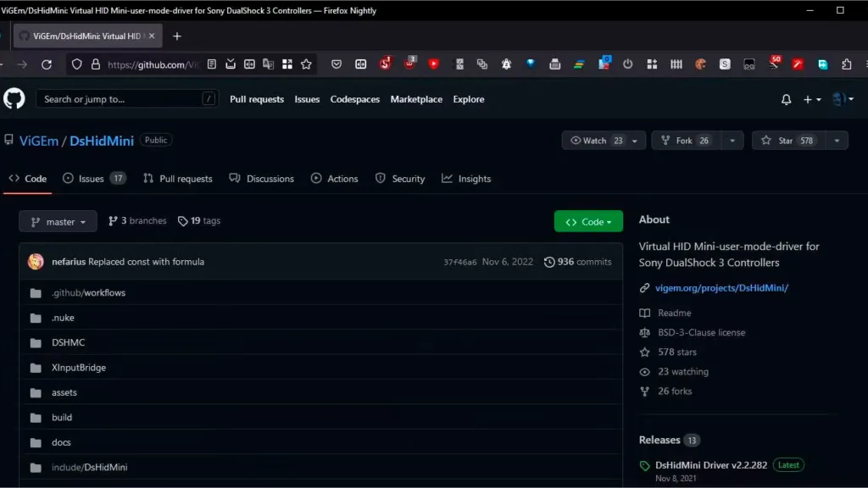Click the GitHub Octocat logo
The image size is (868, 488).
(x=14, y=99)
